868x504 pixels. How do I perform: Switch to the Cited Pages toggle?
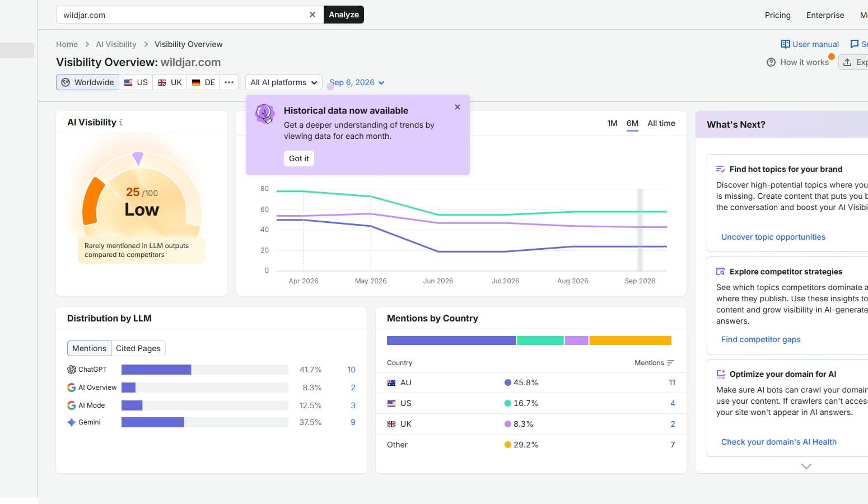click(x=138, y=348)
